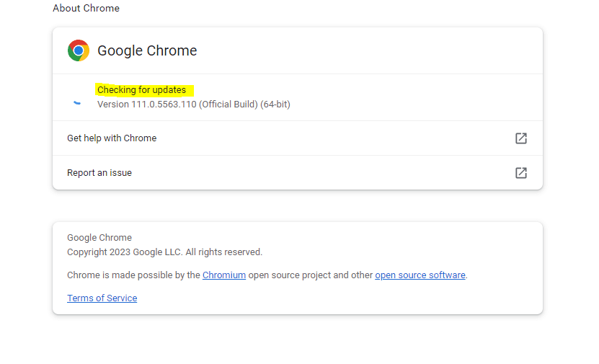Viewport: 599px width, 364px height.
Task: Click Google Chrome text above the copyright line
Action: 99,238
